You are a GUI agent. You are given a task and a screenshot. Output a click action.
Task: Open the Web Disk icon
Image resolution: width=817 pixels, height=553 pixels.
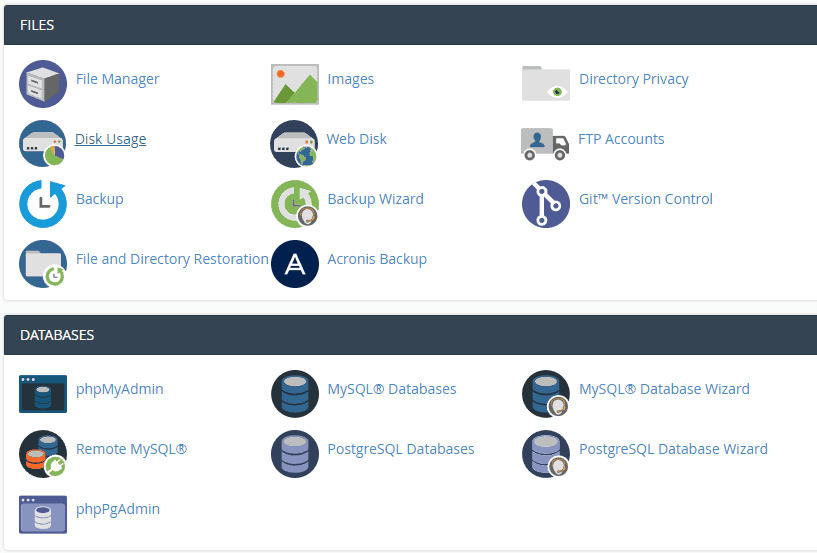[x=294, y=144]
